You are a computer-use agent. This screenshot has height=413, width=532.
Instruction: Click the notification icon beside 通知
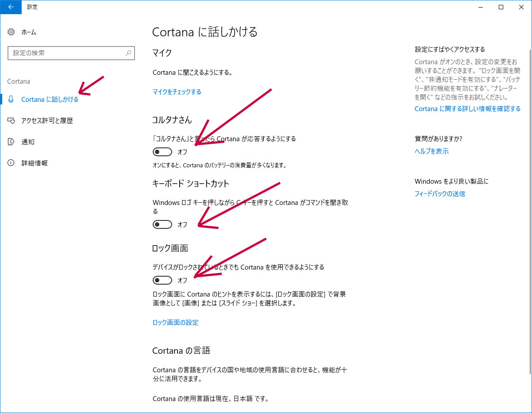[x=12, y=142]
